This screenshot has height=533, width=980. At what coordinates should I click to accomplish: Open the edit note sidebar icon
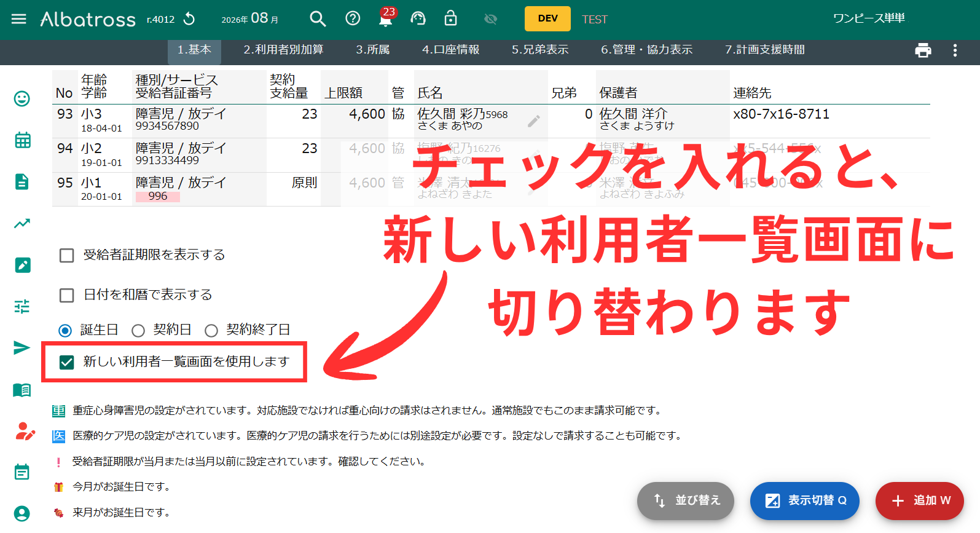click(x=23, y=265)
